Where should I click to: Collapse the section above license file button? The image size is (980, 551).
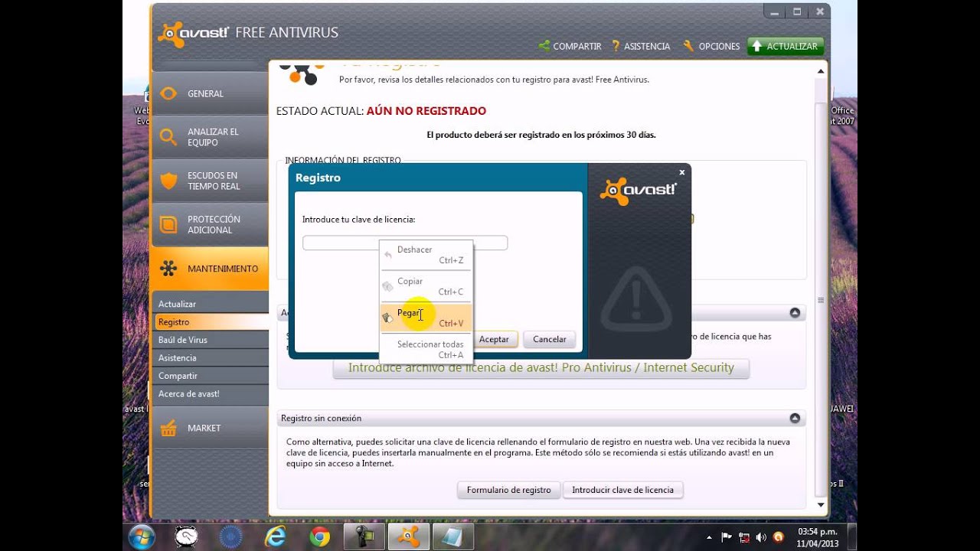tap(795, 312)
